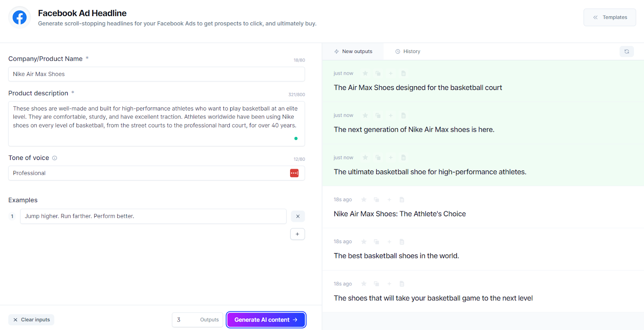The image size is (644, 330).
Task: Click document icon on 'designed for the basketball court' output
Action: [x=403, y=73]
